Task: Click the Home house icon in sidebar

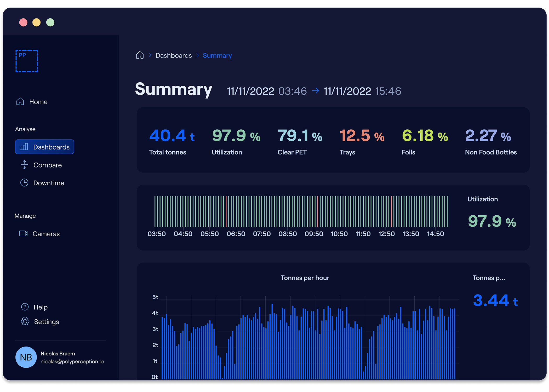Action: click(x=20, y=101)
